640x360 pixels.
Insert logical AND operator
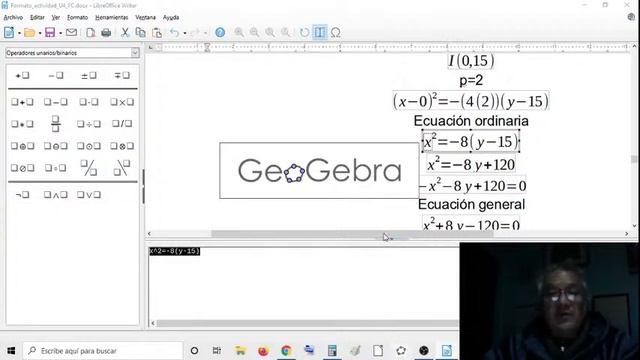tap(56, 195)
